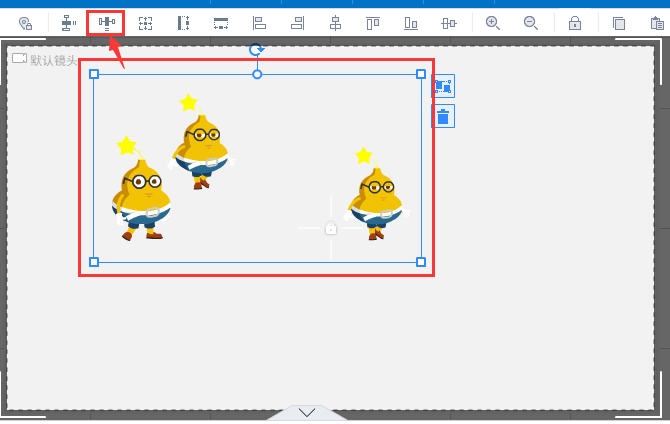
Task: Toggle the lock object padlock icon
Action: pyautogui.click(x=575, y=23)
